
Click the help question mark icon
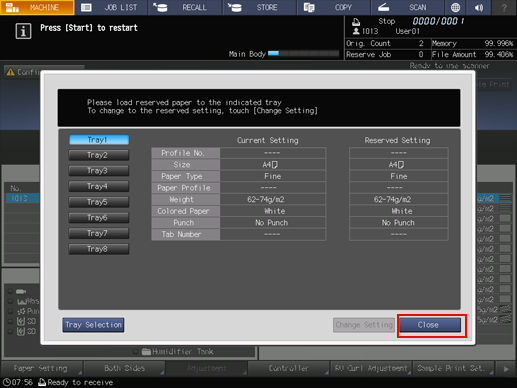[504, 7]
